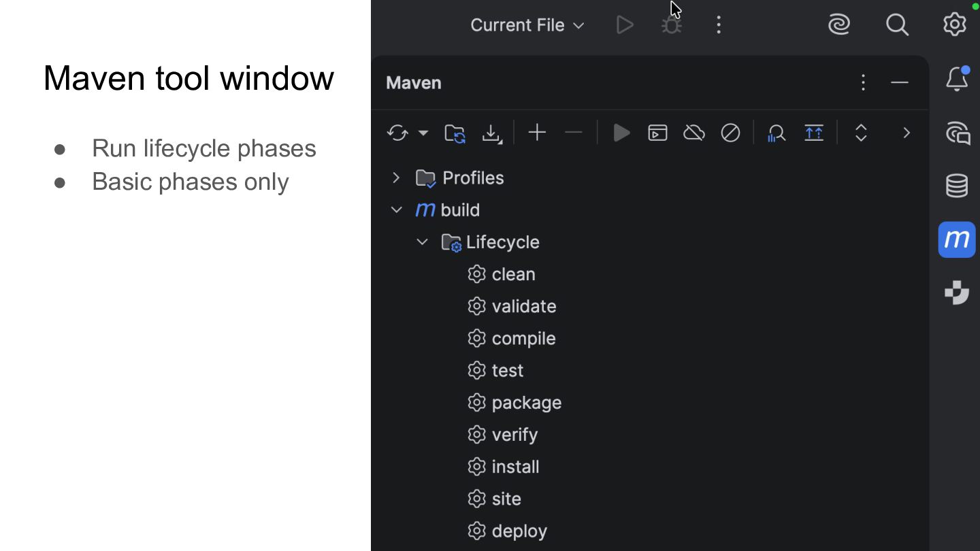Viewport: 980px width, 551px height.
Task: Click the Add Maven Project plus icon
Action: 537,133
